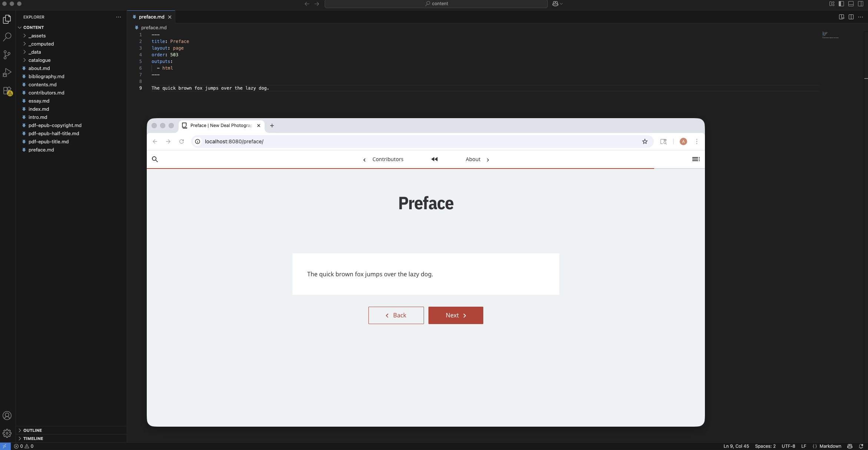Click the Manage gear icon
868x450 pixels.
pos(7,433)
